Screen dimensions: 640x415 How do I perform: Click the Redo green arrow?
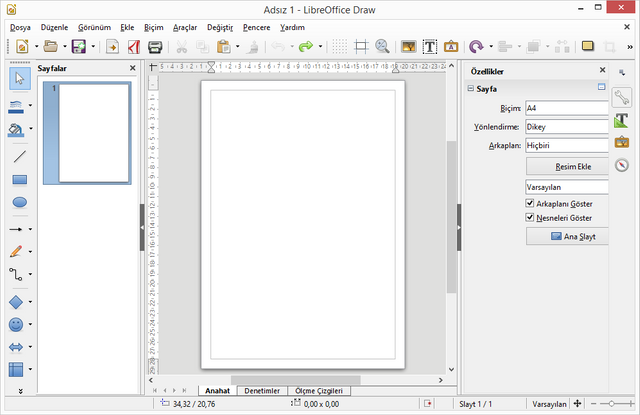pos(306,47)
